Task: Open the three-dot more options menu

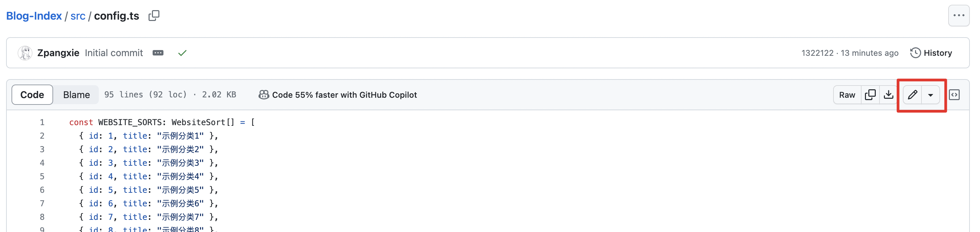Action: 958,16
